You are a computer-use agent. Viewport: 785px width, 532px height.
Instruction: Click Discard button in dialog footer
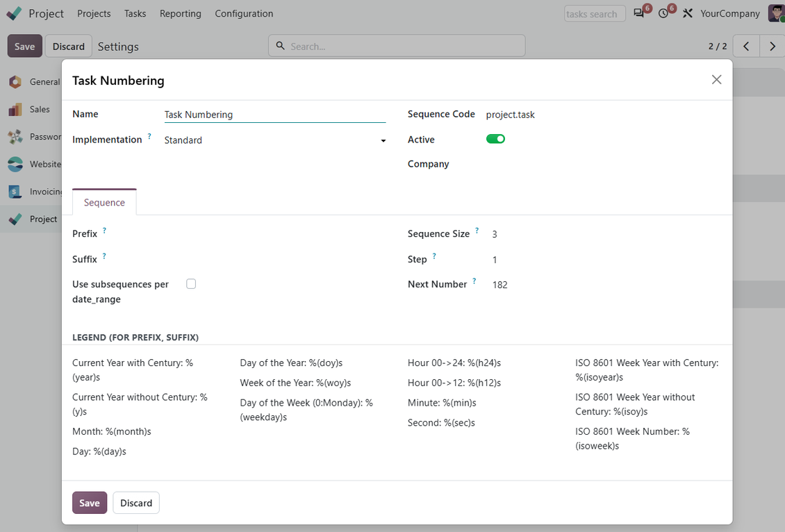point(136,502)
